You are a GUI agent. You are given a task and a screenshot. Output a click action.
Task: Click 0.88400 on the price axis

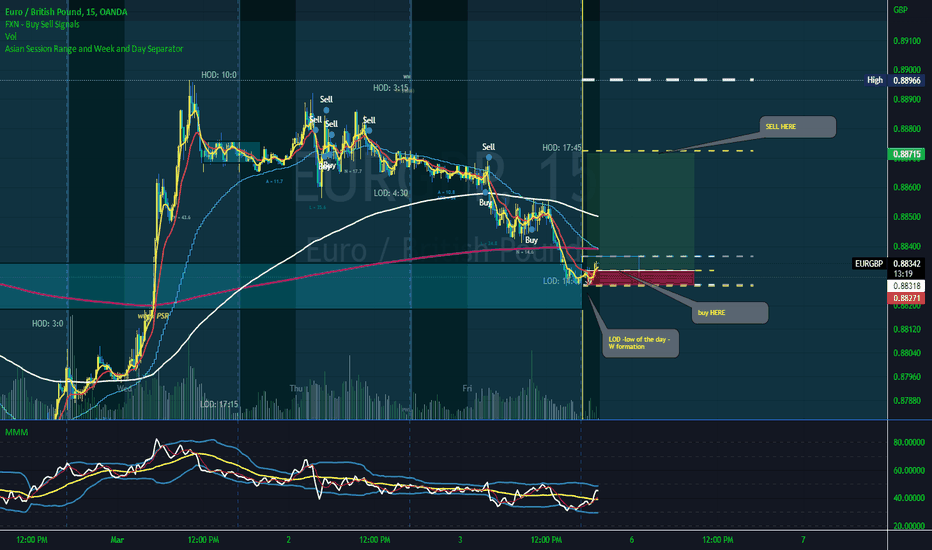[x=907, y=246]
